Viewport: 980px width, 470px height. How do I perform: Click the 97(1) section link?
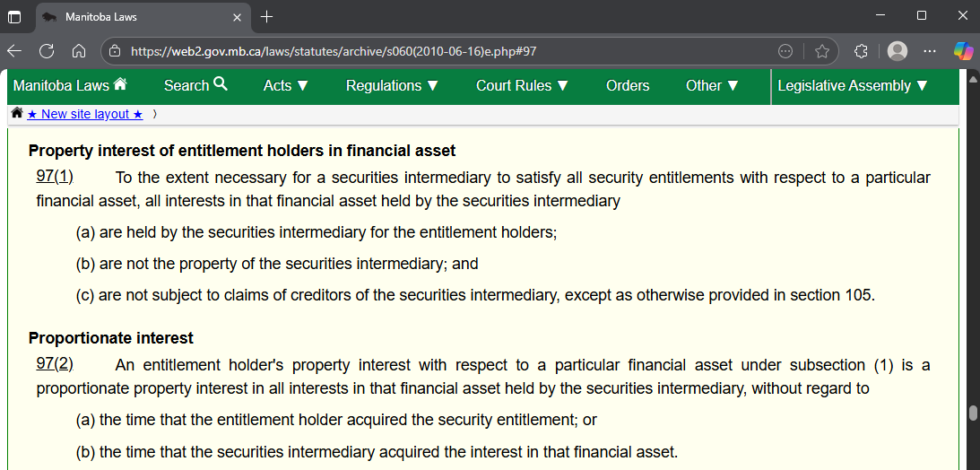click(55, 177)
